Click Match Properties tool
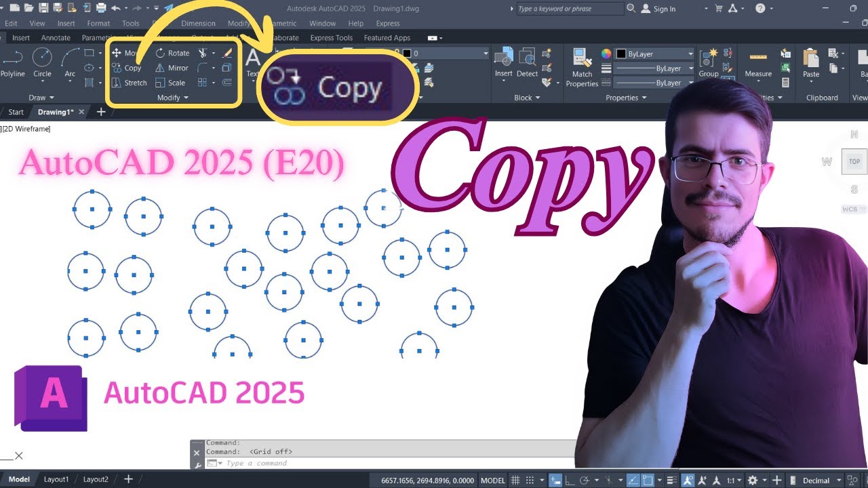Viewport: 868px width, 488px height. coord(582,68)
